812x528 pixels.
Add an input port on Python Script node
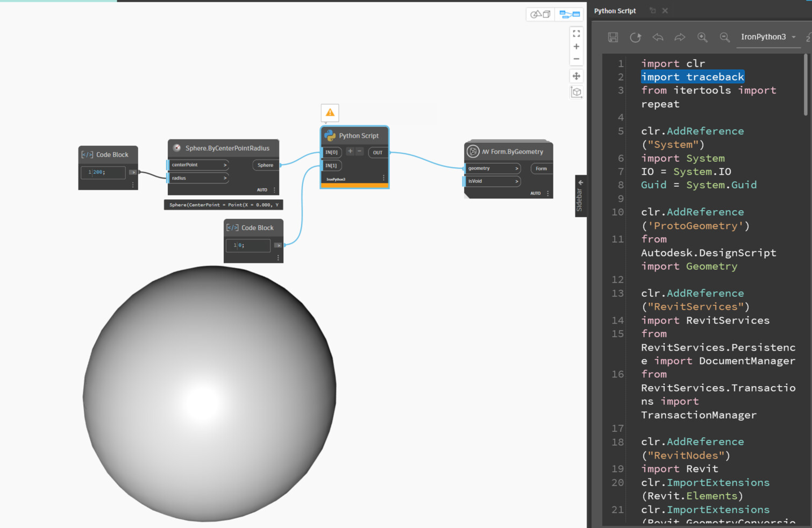pos(350,152)
